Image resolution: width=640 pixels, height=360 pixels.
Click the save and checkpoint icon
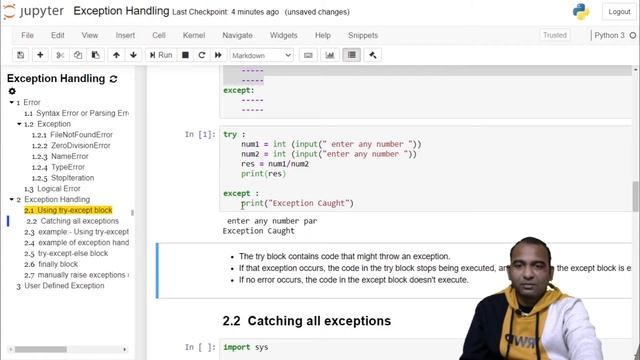[x=20, y=55]
